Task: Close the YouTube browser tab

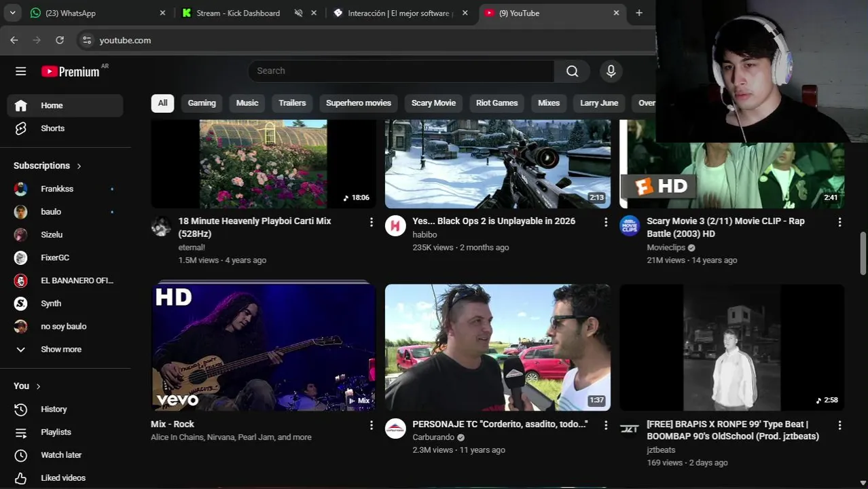Action: (616, 13)
